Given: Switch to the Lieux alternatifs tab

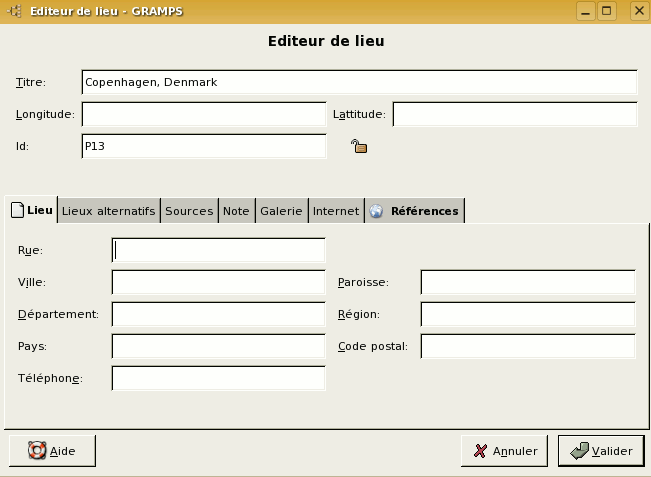Looking at the screenshot, I should pyautogui.click(x=108, y=211).
